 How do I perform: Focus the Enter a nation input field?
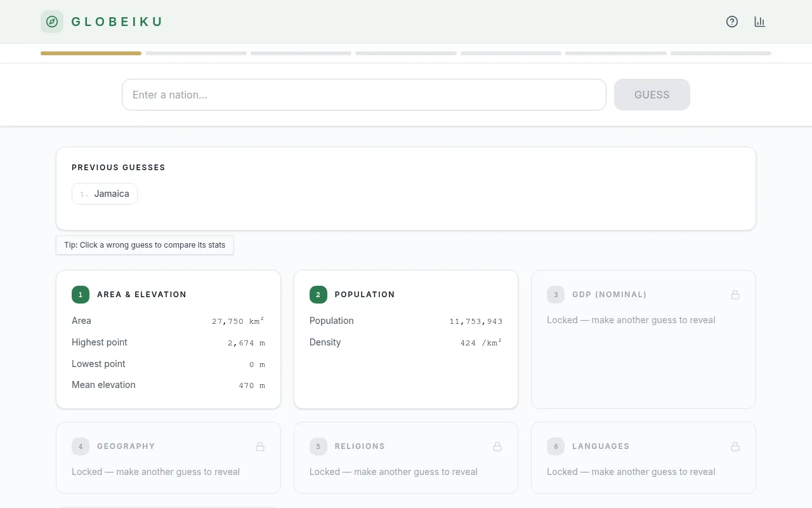(364, 95)
